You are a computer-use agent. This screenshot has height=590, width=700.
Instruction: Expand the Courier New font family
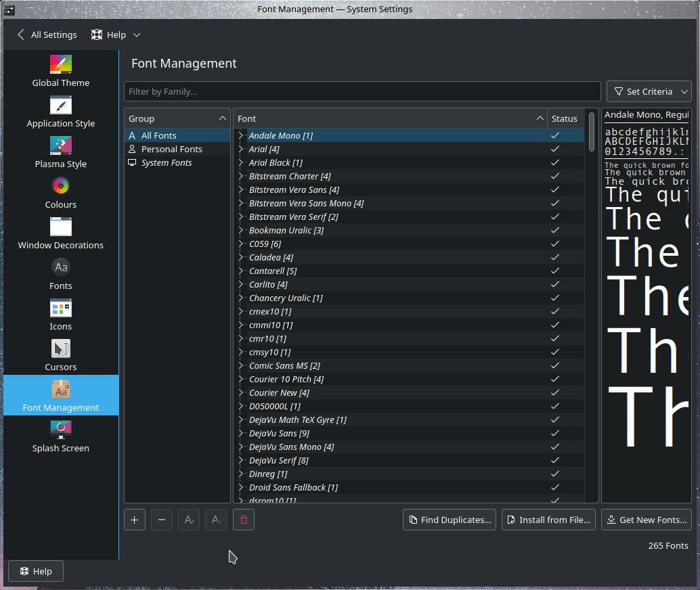pos(241,392)
